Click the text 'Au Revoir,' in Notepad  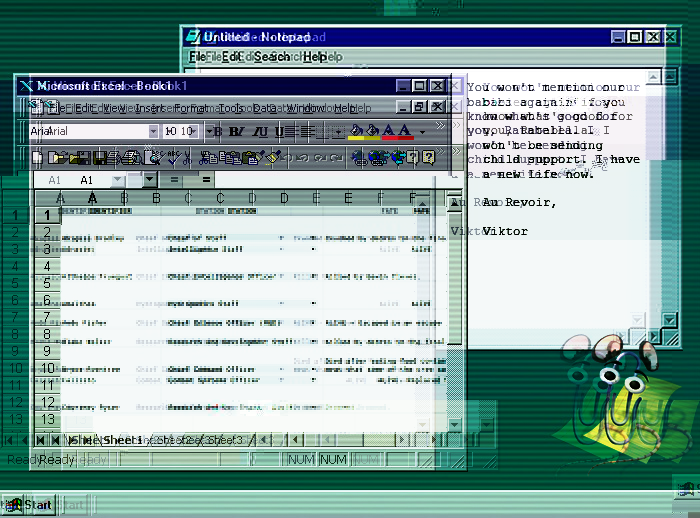click(x=519, y=202)
